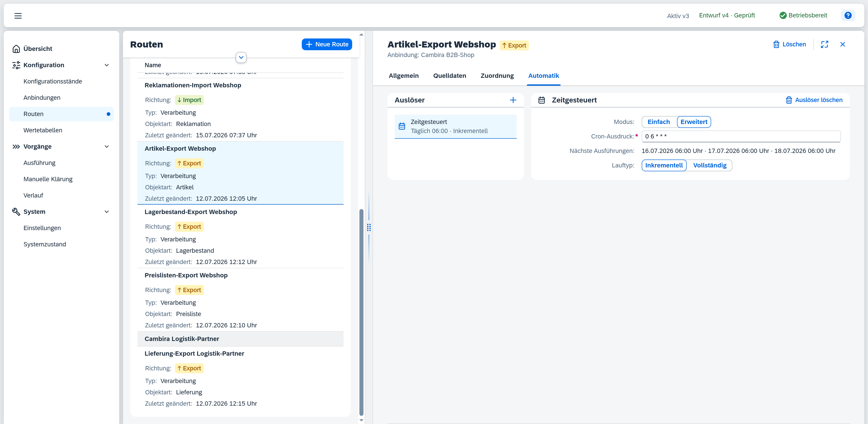The height and width of the screenshot is (424, 868).
Task: Click Auslöser löschen button
Action: [814, 100]
